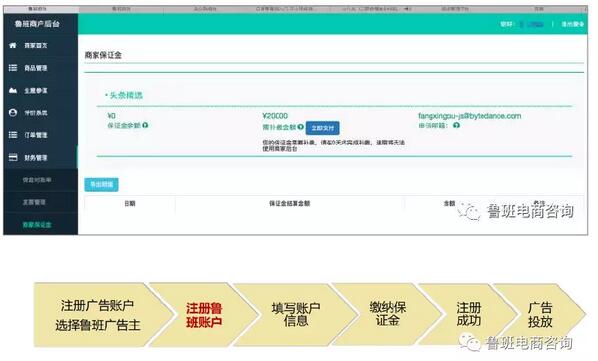The height and width of the screenshot is (361, 598).
Task: Click the 缴纳保证金 flow step
Action: coord(387,315)
